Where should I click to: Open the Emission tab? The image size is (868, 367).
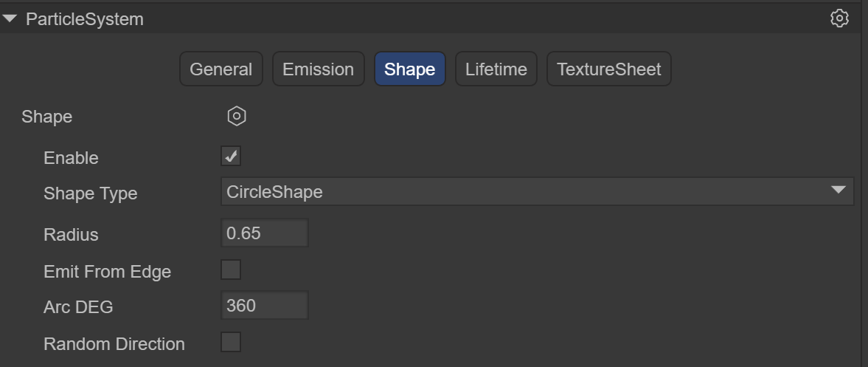tap(318, 69)
